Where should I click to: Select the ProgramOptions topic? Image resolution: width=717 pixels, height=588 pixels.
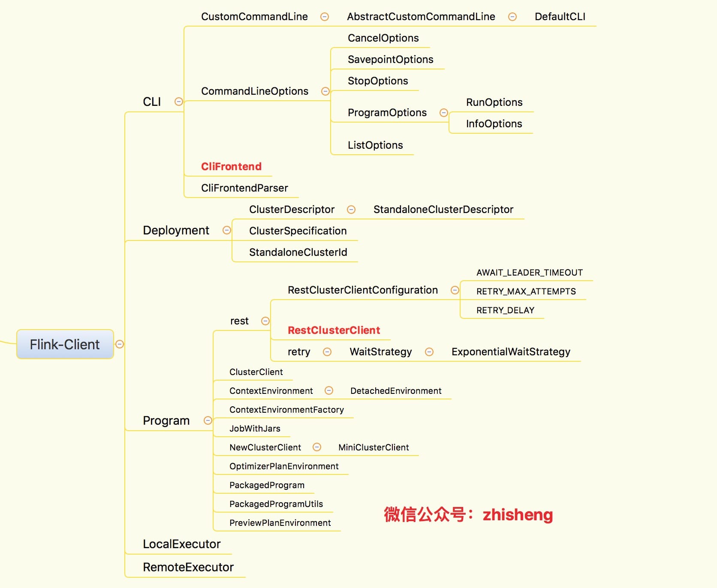click(x=387, y=113)
